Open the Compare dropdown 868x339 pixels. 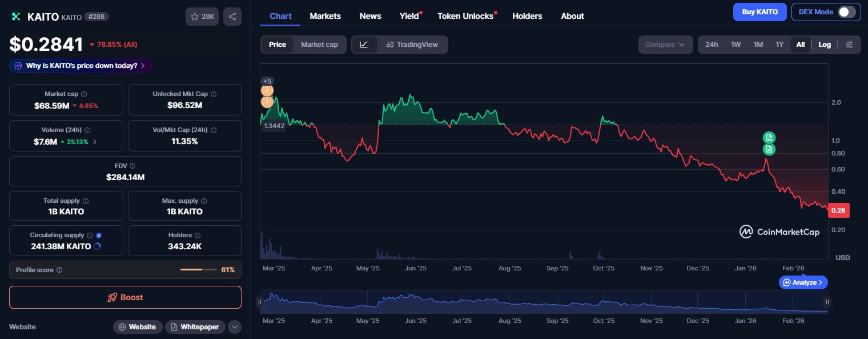(665, 45)
